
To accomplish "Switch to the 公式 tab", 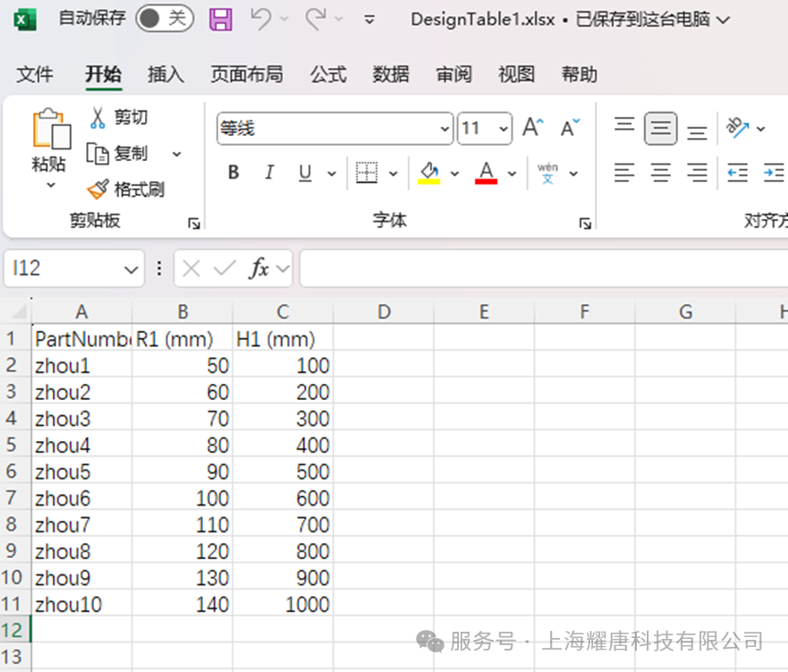I will [328, 74].
